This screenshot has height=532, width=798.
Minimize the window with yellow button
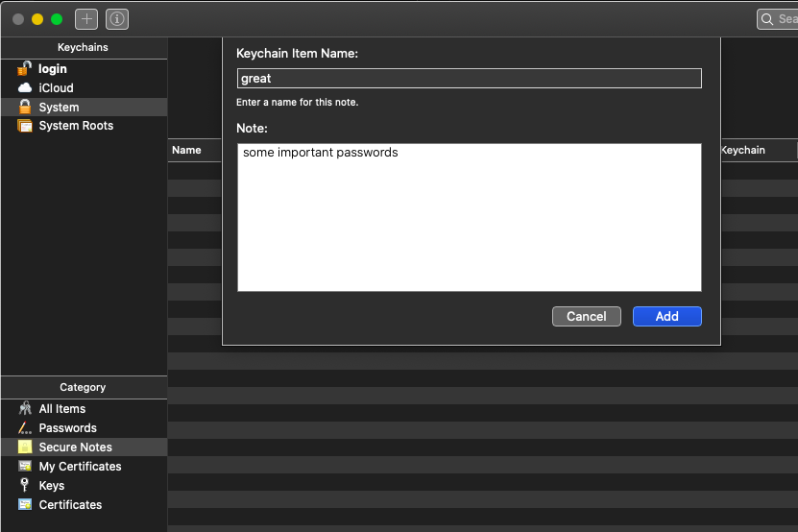37,19
